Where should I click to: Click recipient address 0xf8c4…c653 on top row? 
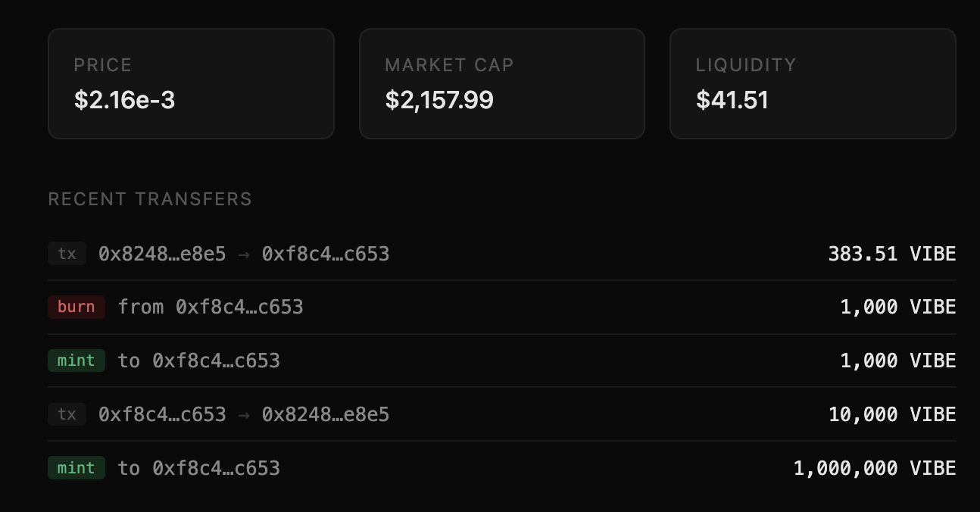[326, 254]
